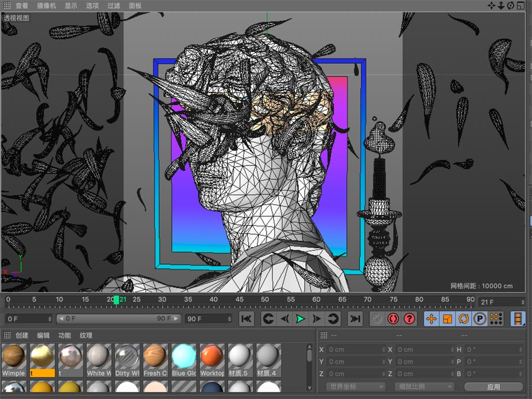Open the 缩放比例 dropdown in coordinates panel
This screenshot has width=532, height=399.
[x=424, y=387]
